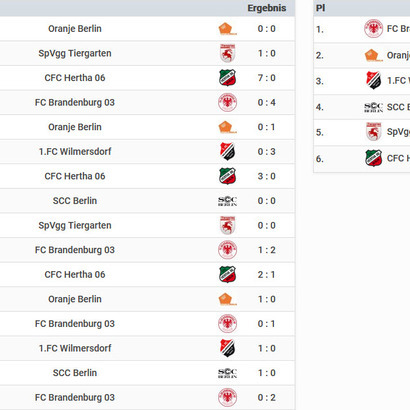The height and width of the screenshot is (410, 410).
Task: Click the Hertha crest at standings place 6
Action: coord(373,158)
